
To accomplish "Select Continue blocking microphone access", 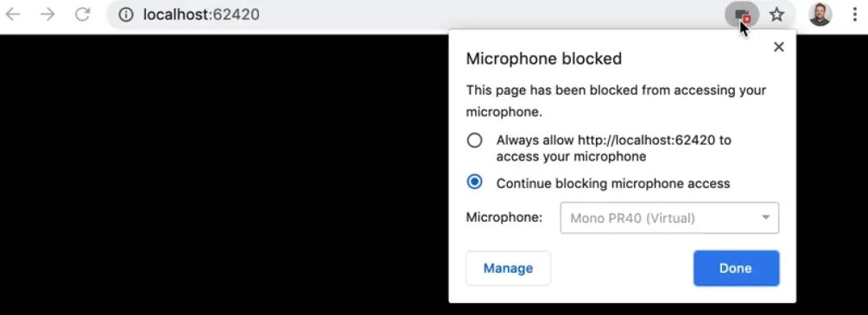I will click(x=474, y=181).
